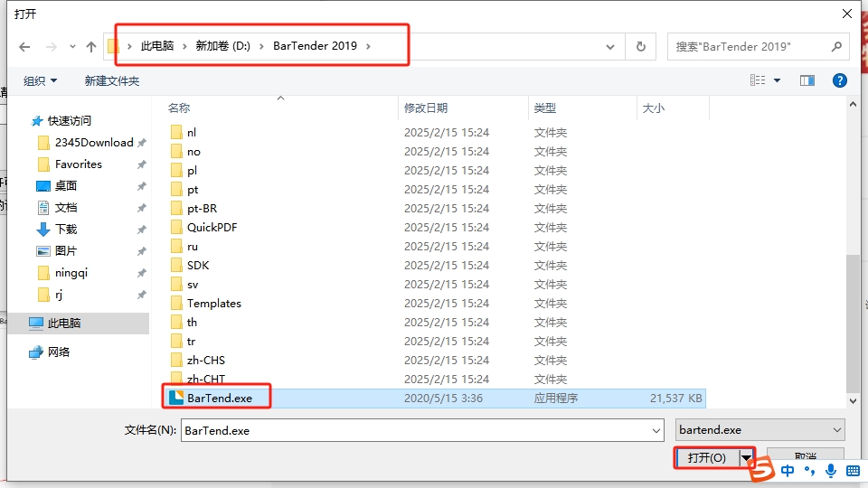Viewport: 868px width, 488px height.
Task: Click the search magnifier icon
Action: point(836,46)
